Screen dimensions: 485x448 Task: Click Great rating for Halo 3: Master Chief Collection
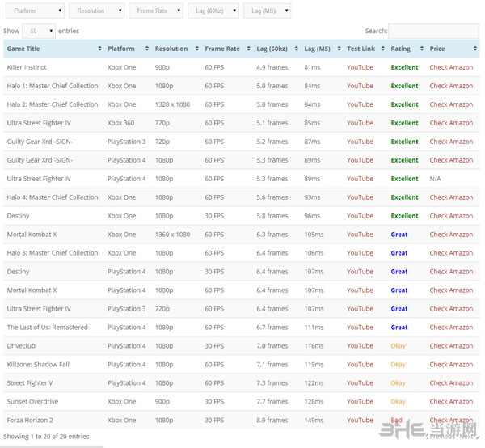pyautogui.click(x=399, y=253)
